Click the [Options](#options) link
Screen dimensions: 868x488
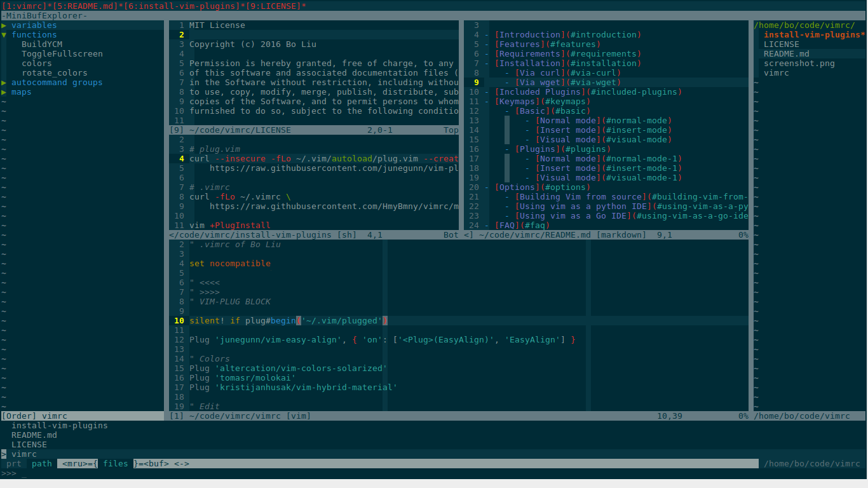pos(543,187)
